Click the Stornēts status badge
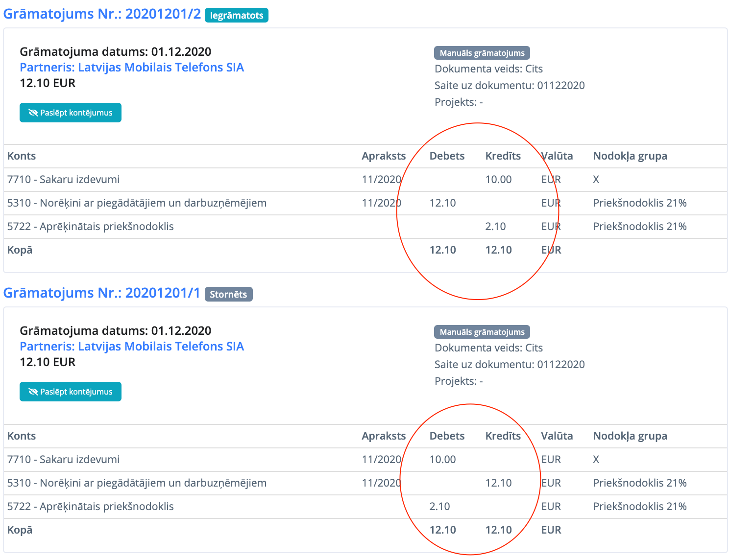Image resolution: width=730 pixels, height=560 pixels. 228,294
